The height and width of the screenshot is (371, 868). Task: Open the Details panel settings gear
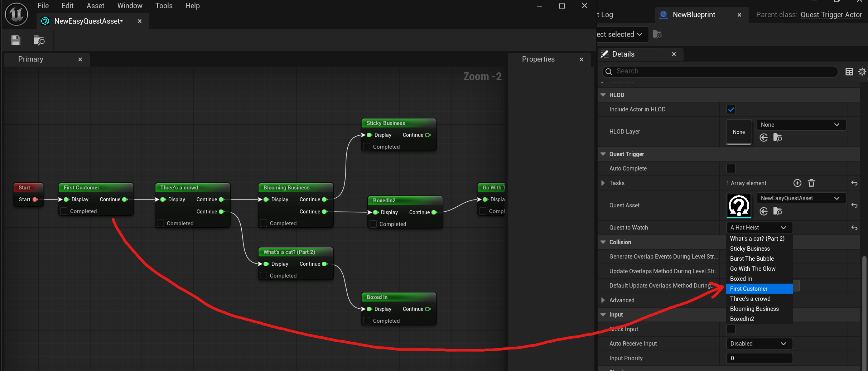(862, 71)
